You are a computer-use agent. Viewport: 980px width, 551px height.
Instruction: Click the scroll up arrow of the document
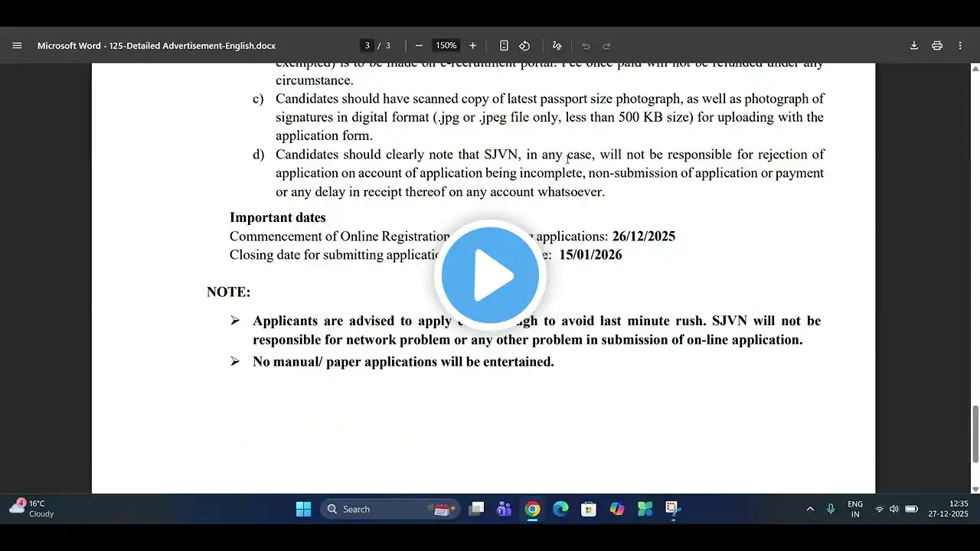pyautogui.click(x=975, y=69)
